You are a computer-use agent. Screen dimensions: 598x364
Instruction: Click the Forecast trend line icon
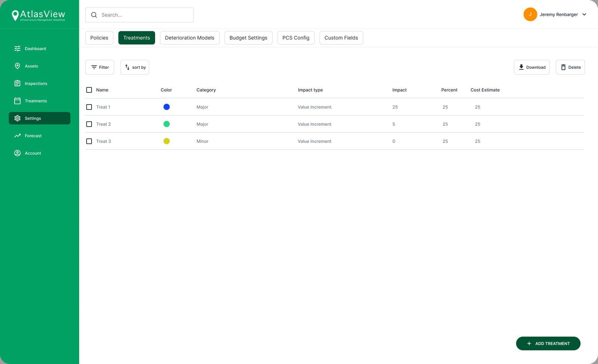17,136
